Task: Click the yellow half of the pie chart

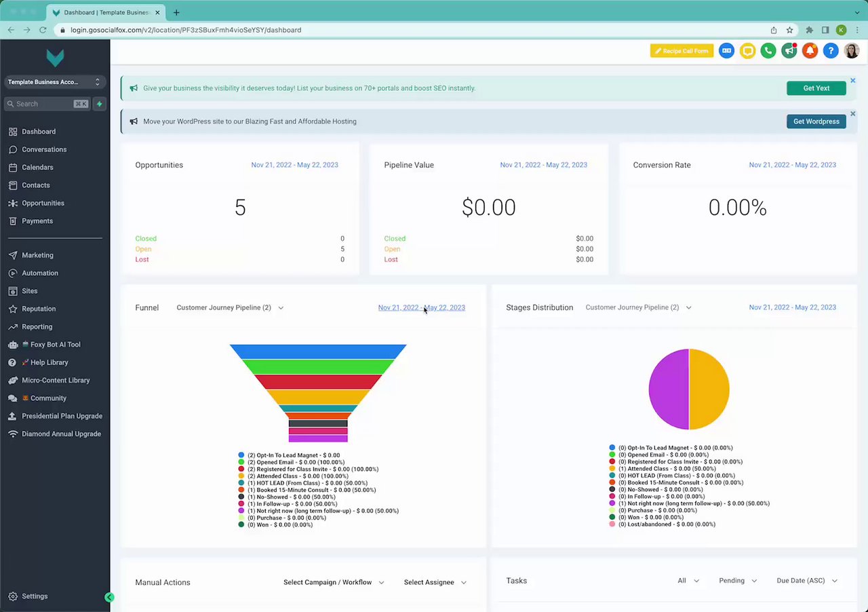Action: pyautogui.click(x=709, y=389)
